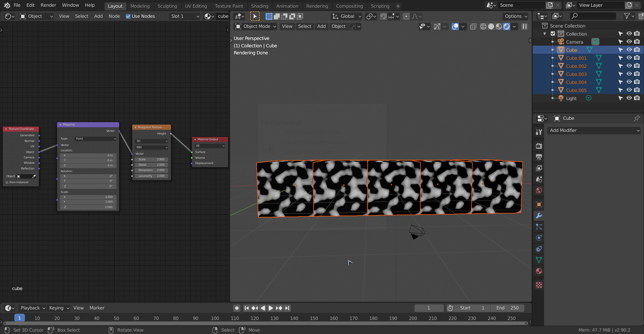Image resolution: width=644 pixels, height=334 pixels.
Task: Open the World properties tab icon
Action: (x=539, y=191)
